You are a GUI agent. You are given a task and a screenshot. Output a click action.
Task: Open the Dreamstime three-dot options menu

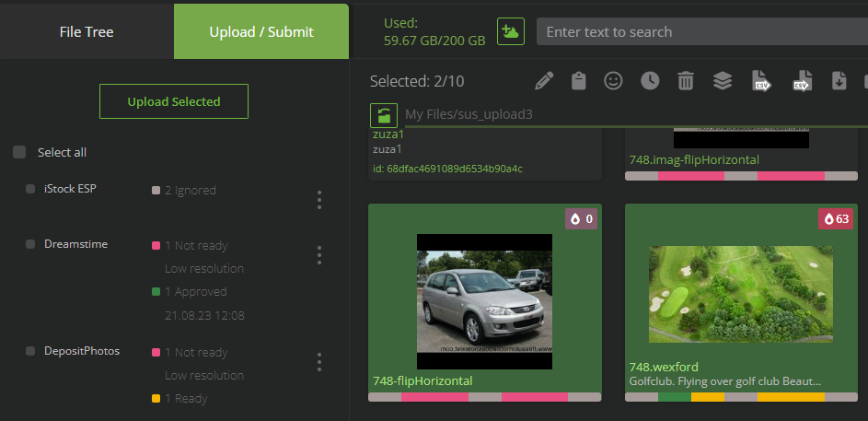[319, 254]
